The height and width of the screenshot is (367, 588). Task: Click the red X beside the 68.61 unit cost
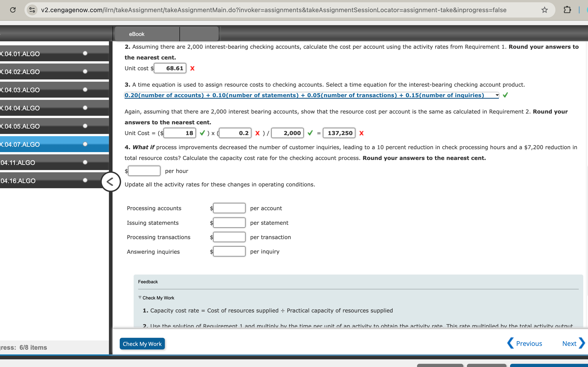click(192, 68)
